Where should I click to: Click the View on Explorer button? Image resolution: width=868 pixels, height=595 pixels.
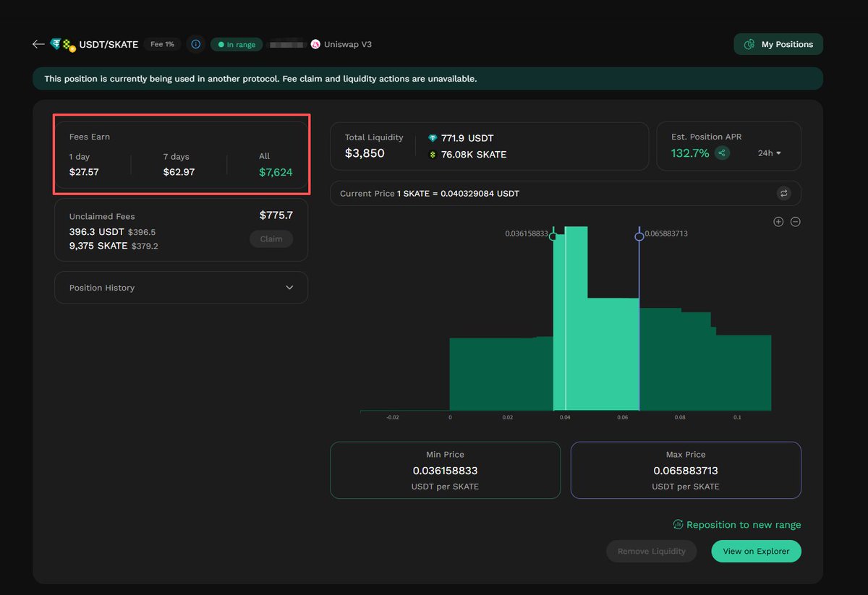[x=756, y=551]
